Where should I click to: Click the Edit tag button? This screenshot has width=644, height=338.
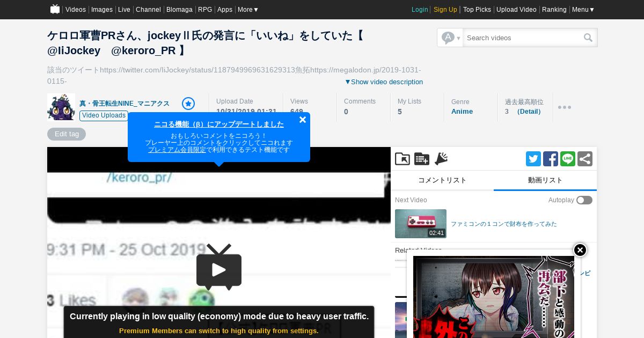(67, 134)
